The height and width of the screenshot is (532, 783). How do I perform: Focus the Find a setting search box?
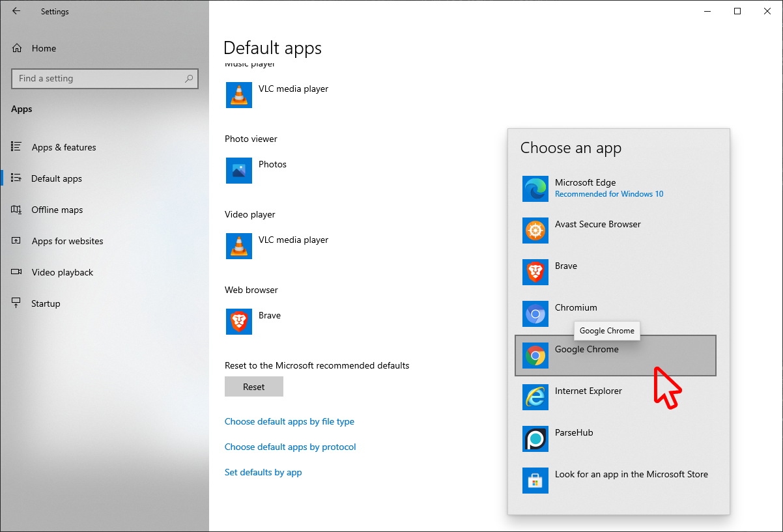point(105,79)
